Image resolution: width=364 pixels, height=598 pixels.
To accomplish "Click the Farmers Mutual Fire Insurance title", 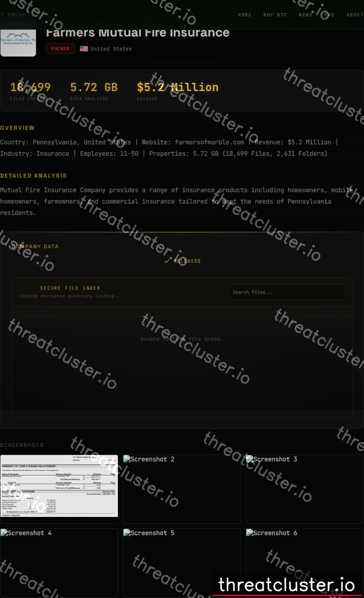I will tap(138, 33).
